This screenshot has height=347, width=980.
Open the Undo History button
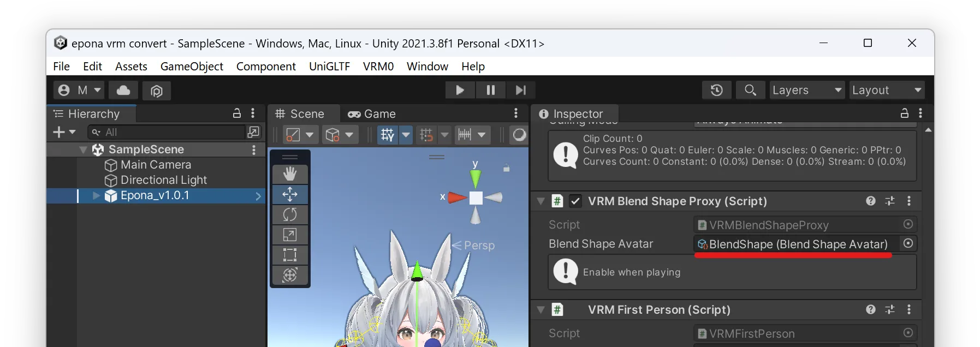point(717,90)
